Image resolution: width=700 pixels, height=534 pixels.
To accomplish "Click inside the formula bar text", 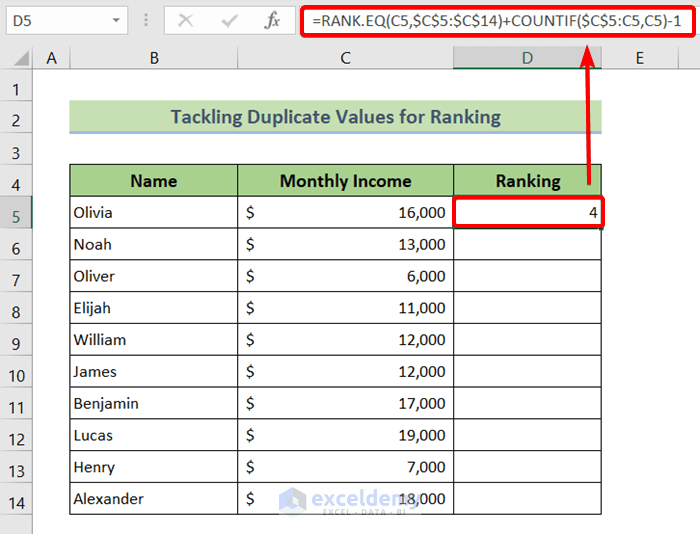I will tap(496, 21).
